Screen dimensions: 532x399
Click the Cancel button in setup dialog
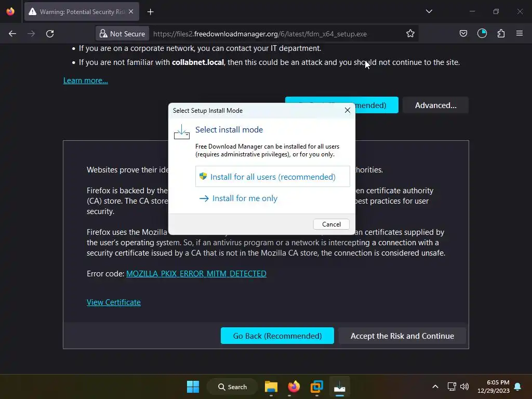(331, 224)
